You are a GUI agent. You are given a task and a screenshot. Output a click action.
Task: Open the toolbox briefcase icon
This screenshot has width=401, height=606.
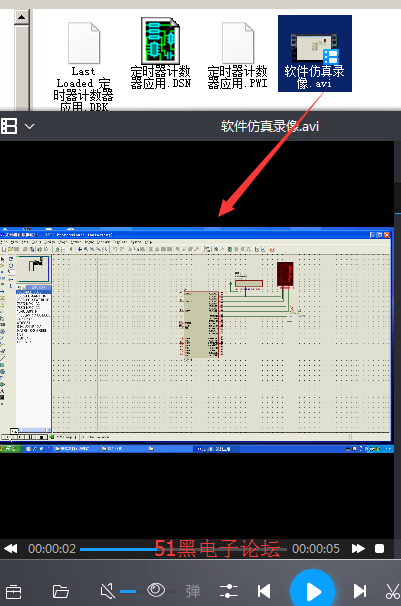point(14,591)
